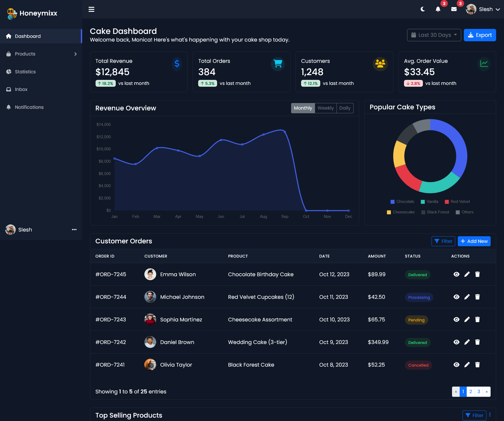
Task: Click the Statistics sidebar item
Action: pyautogui.click(x=25, y=72)
